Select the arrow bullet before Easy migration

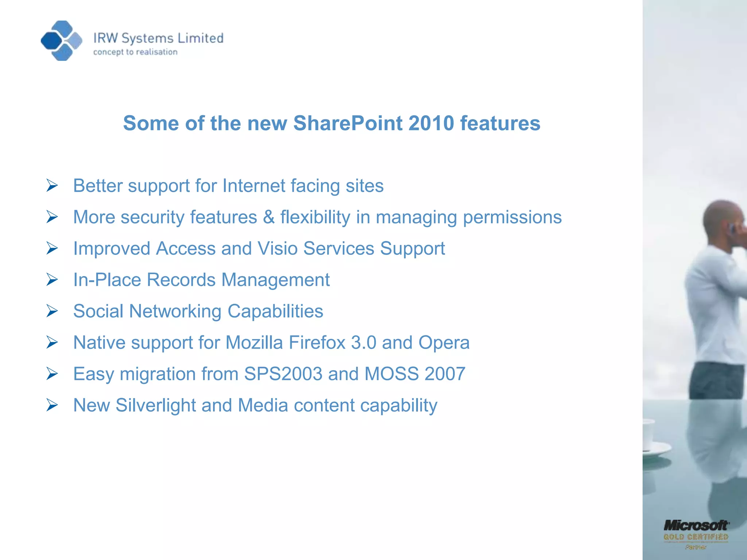coord(52,374)
